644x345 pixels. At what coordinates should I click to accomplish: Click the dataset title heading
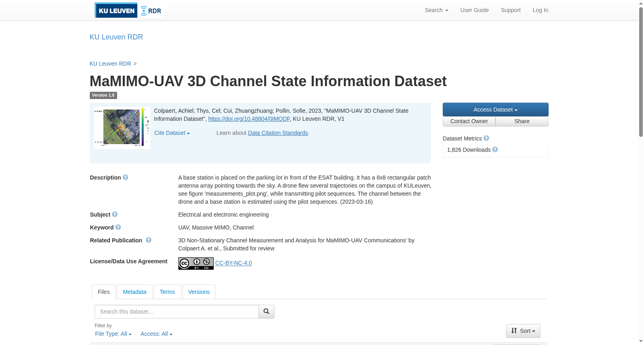click(x=268, y=81)
